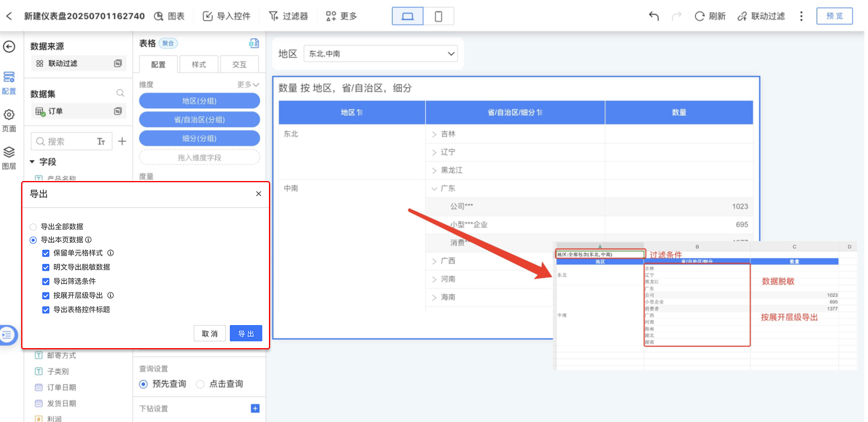Click the Excel export icon in table panel
The image size is (868, 422).
[x=254, y=44]
